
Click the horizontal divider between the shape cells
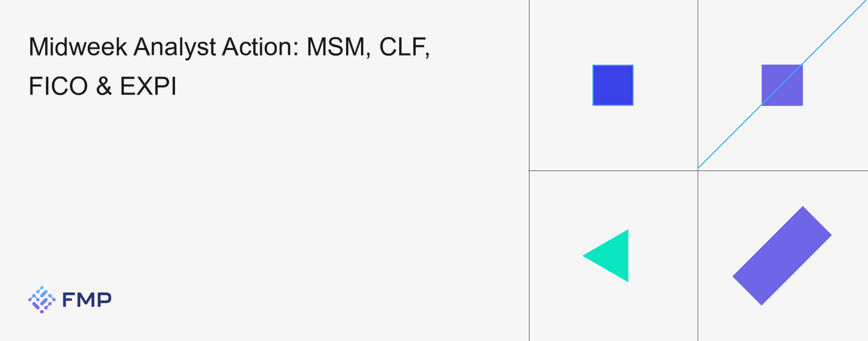click(x=698, y=171)
